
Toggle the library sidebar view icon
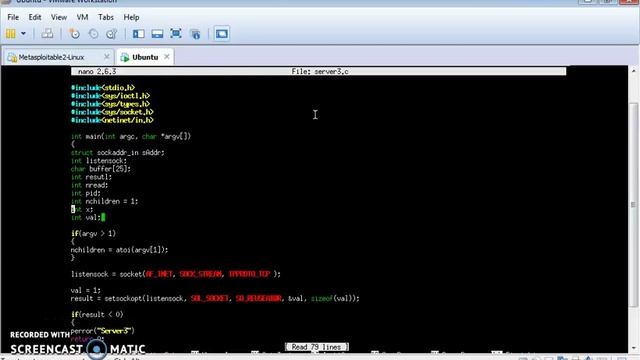[138, 34]
